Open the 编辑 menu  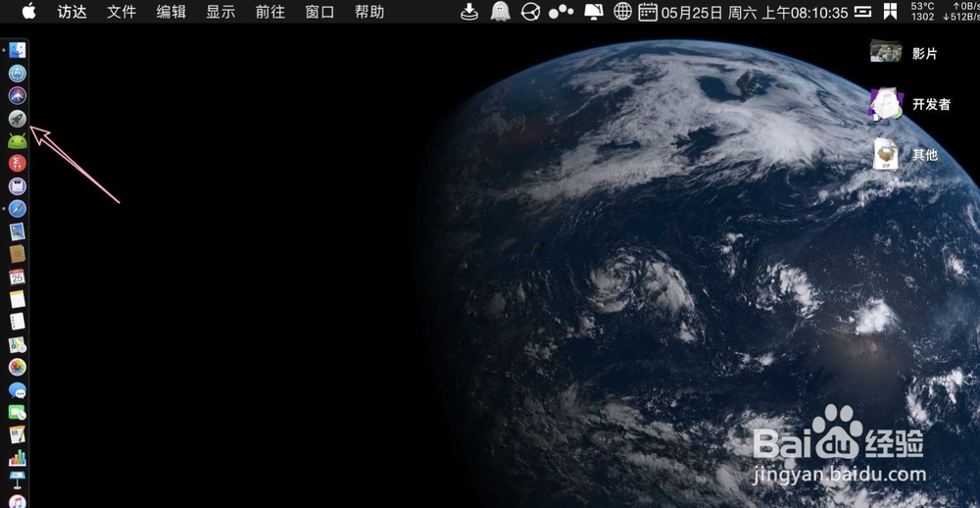pyautogui.click(x=171, y=12)
